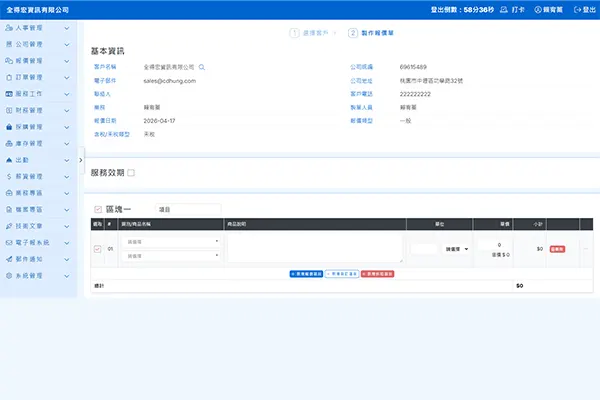
Task: Click the 公司管理 building icon
Action: 9,44
